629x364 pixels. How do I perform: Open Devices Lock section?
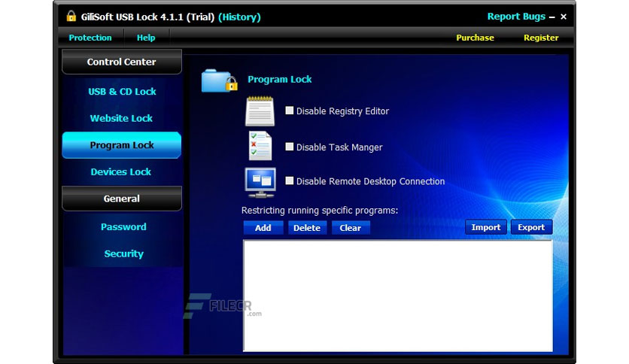pyautogui.click(x=120, y=172)
